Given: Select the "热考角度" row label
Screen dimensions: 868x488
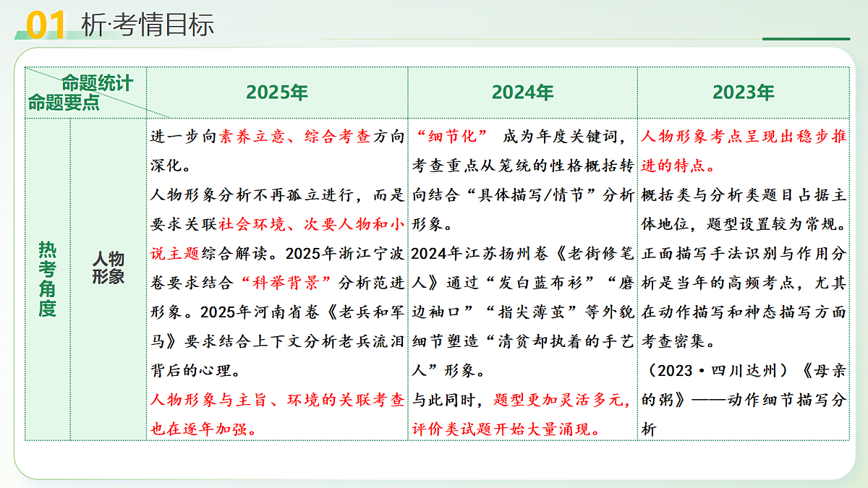Looking at the screenshot, I should click(x=48, y=279).
